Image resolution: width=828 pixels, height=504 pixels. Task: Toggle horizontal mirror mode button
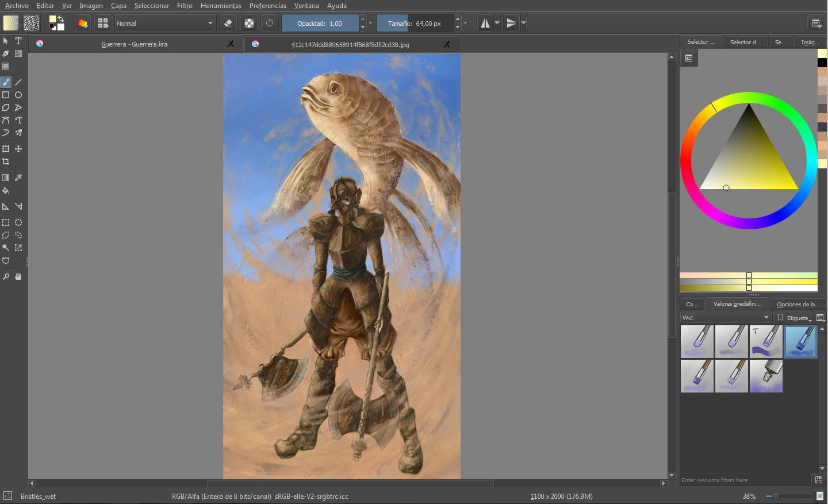click(485, 24)
